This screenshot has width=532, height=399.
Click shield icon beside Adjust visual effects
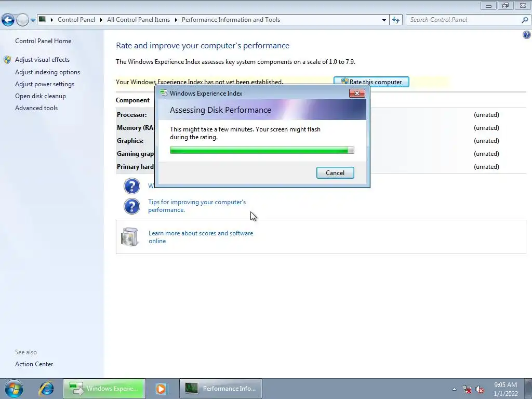(7, 60)
